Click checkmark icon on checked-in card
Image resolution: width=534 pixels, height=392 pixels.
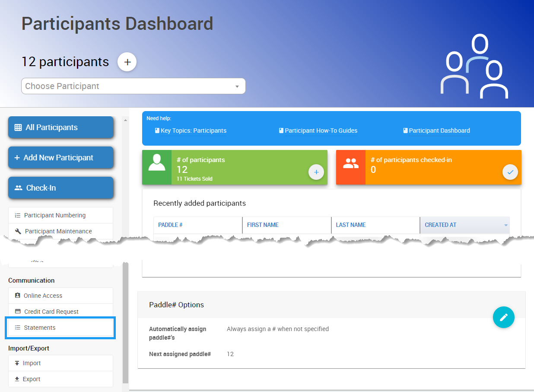510,172
